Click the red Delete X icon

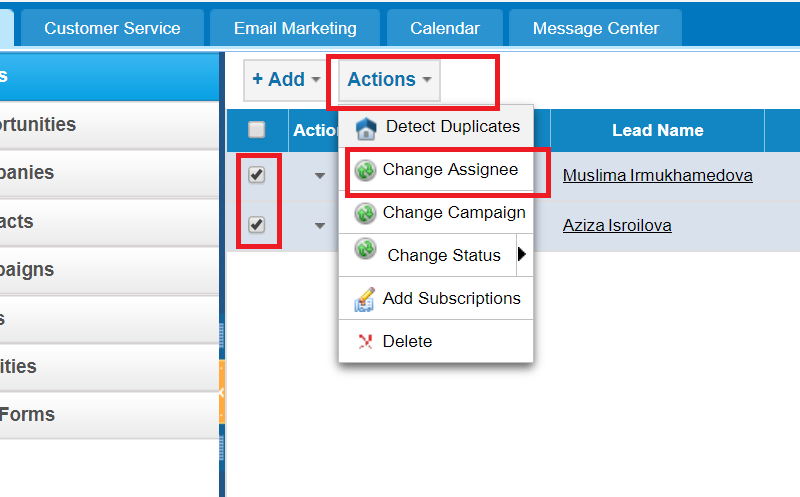(365, 341)
